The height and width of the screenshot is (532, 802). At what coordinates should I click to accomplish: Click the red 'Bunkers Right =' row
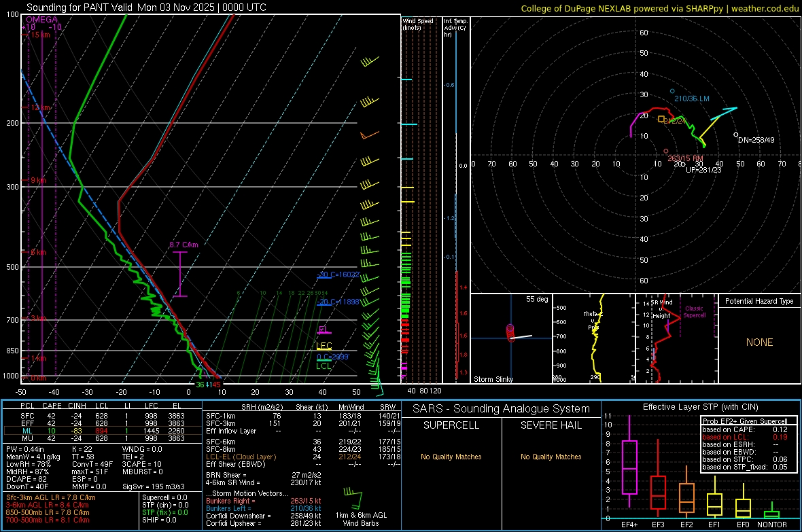(x=264, y=501)
